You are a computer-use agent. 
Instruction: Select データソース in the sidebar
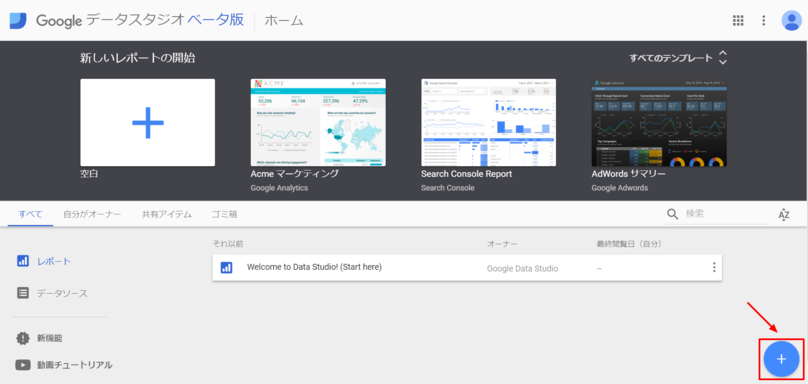point(62,293)
